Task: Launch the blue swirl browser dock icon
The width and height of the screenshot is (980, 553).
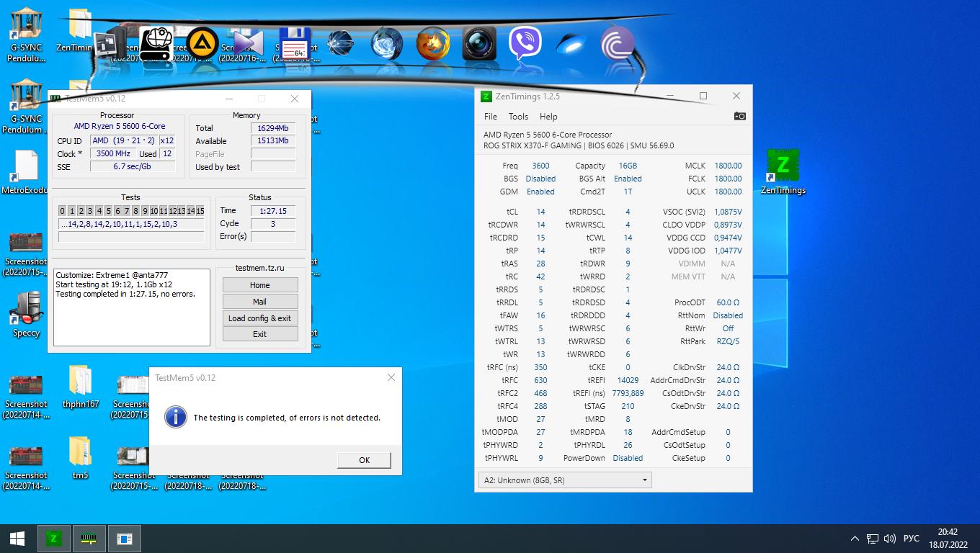Action: pos(387,43)
